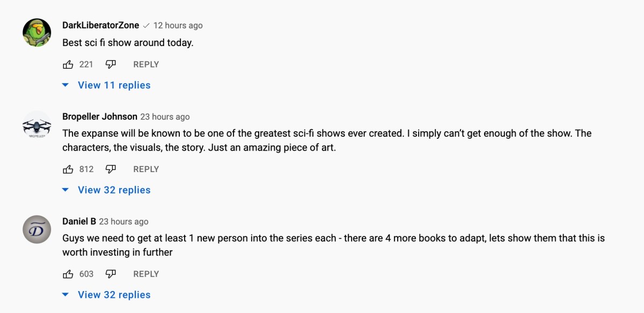
Task: Like Daniel B's comment
Action: click(68, 274)
